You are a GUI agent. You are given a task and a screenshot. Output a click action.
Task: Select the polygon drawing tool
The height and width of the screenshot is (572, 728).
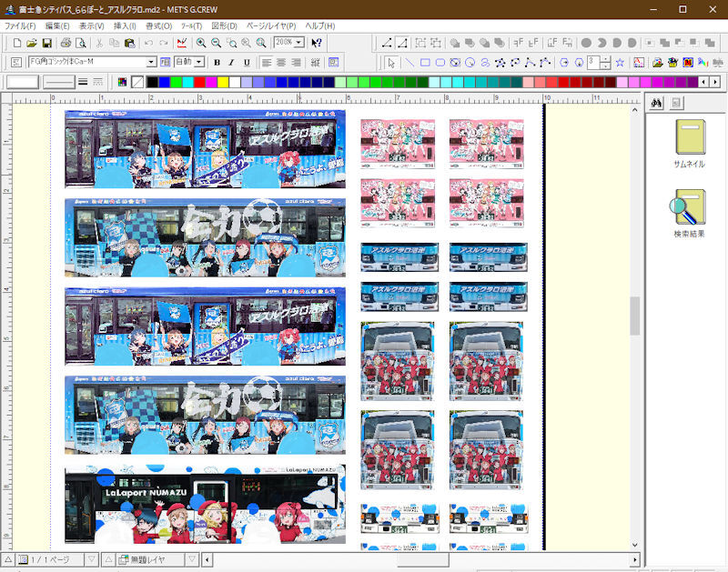[500, 63]
